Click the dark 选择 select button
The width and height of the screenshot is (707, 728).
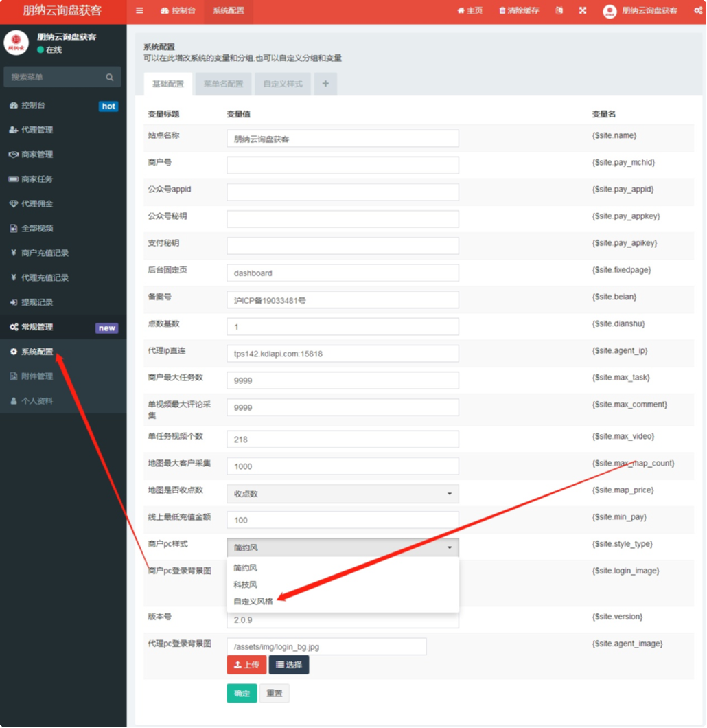[x=289, y=665]
